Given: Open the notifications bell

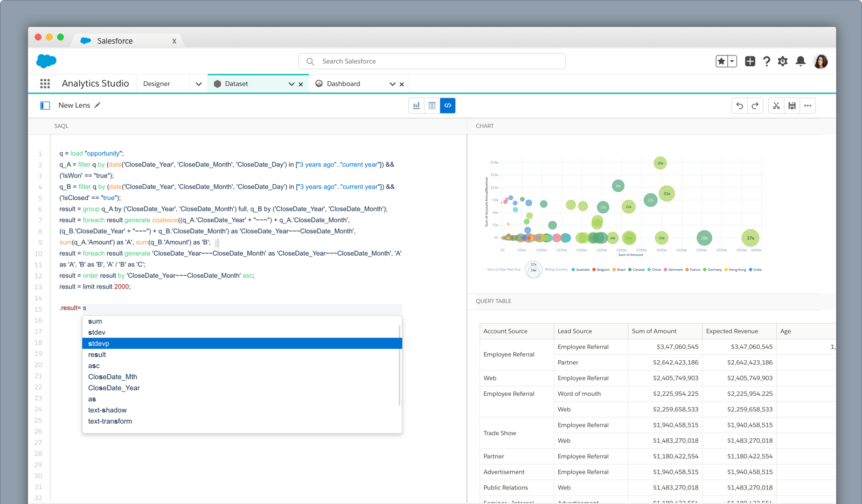Looking at the screenshot, I should (x=801, y=61).
